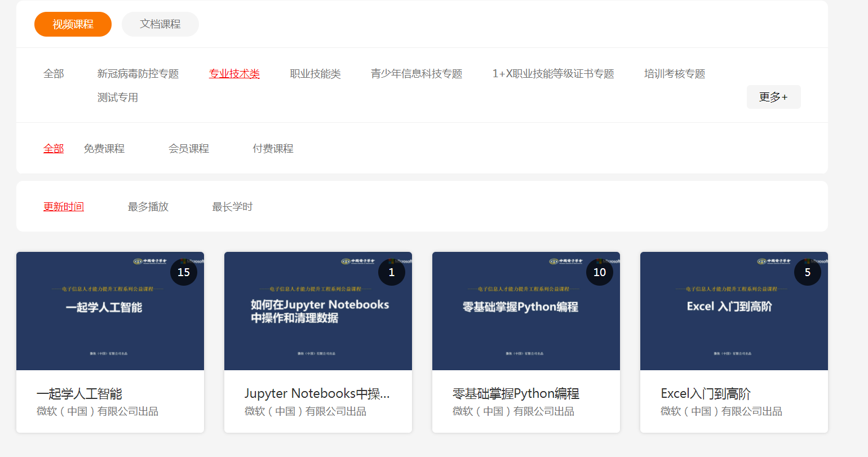
Task: Click the 15 lesson count badge
Action: (x=184, y=272)
